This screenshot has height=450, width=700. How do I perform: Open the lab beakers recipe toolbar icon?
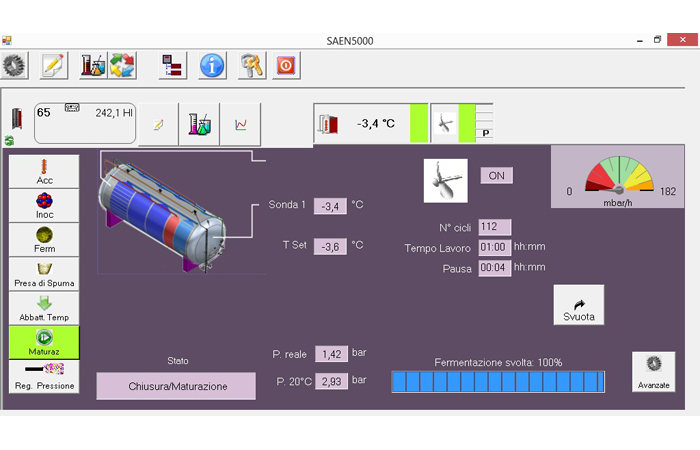[x=93, y=65]
